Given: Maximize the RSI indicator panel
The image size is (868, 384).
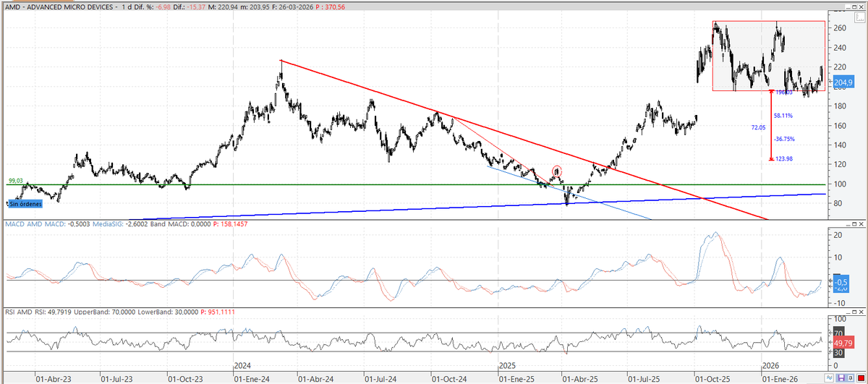Looking at the screenshot, I should [x=854, y=312].
